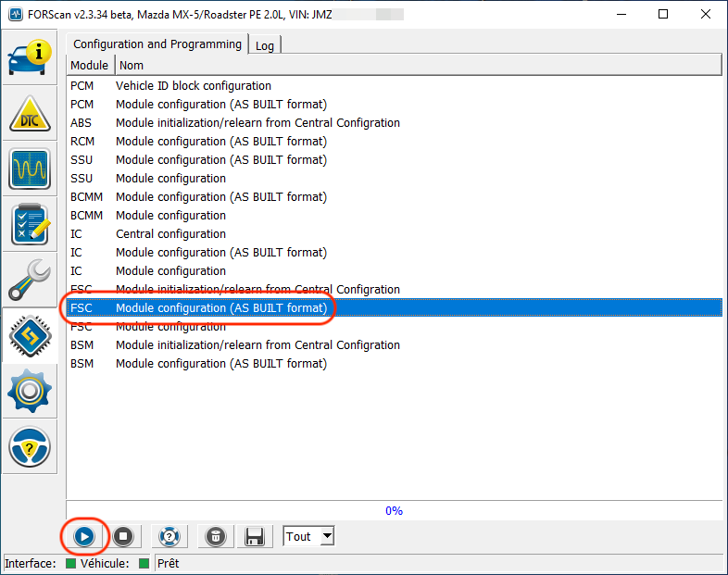Select BCMM plain Module configuration row
The width and height of the screenshot is (728, 575).
395,216
